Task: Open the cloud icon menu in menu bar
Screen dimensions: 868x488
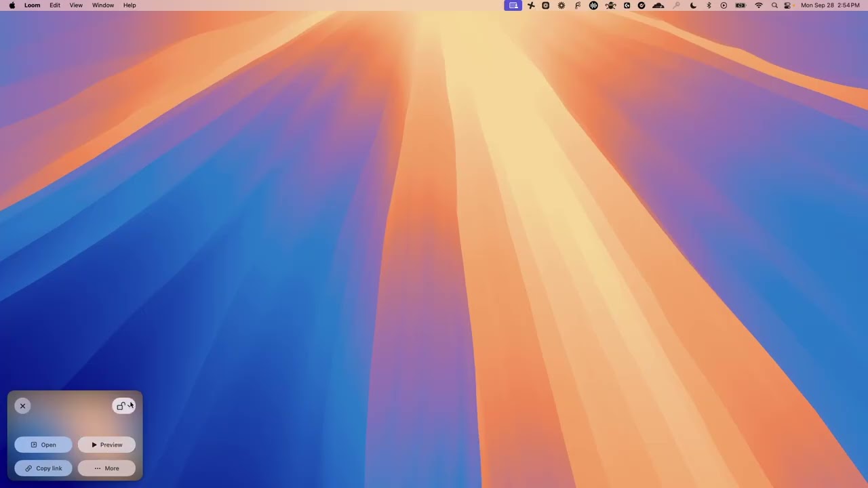Action: pos(658,5)
